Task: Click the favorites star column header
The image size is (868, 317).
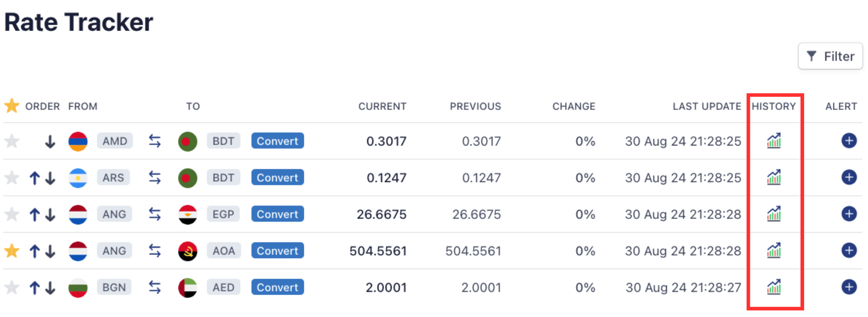Action: coord(12,106)
